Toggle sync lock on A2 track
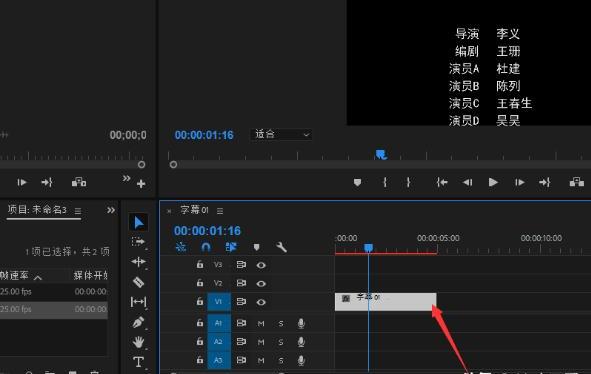The height and width of the screenshot is (374, 591). point(241,341)
